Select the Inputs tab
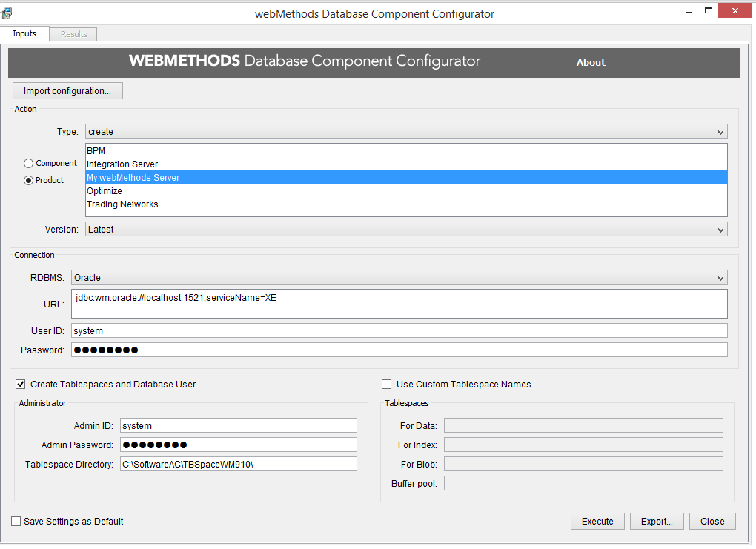 coord(24,34)
